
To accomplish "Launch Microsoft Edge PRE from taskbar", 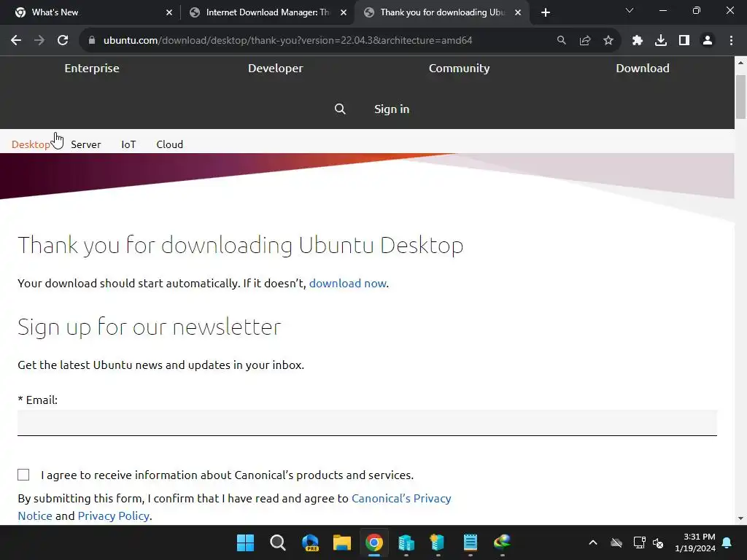I will coord(310,542).
